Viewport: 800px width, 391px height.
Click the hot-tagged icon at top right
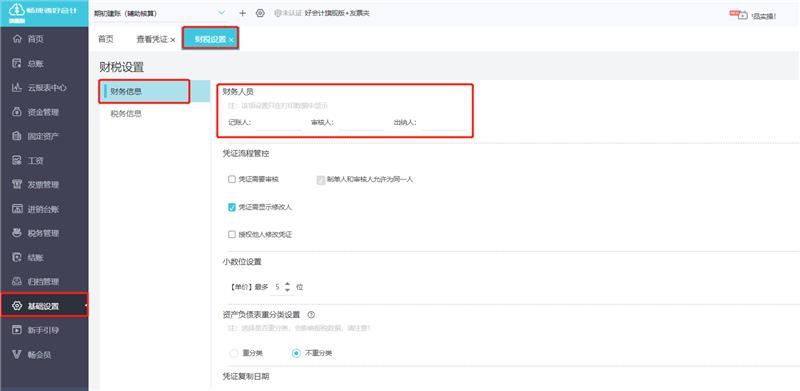coord(738,15)
